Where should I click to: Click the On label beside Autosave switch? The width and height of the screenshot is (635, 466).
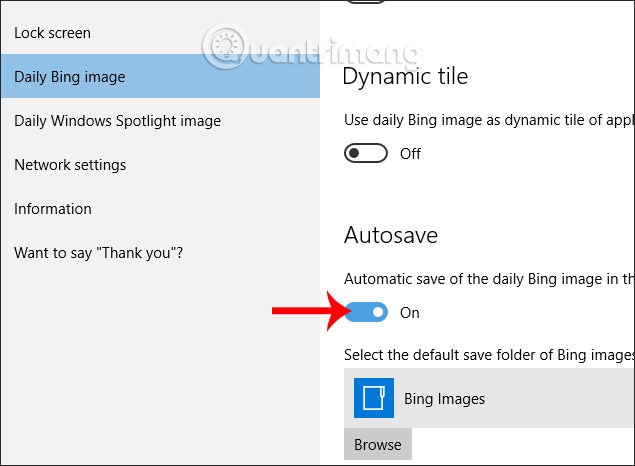409,313
